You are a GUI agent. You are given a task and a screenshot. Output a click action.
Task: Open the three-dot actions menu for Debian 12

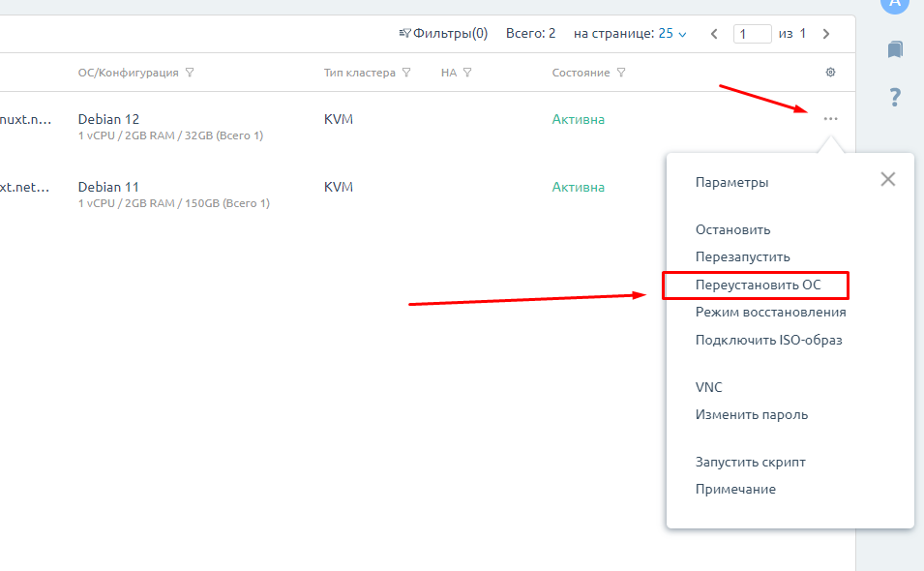[x=830, y=119]
